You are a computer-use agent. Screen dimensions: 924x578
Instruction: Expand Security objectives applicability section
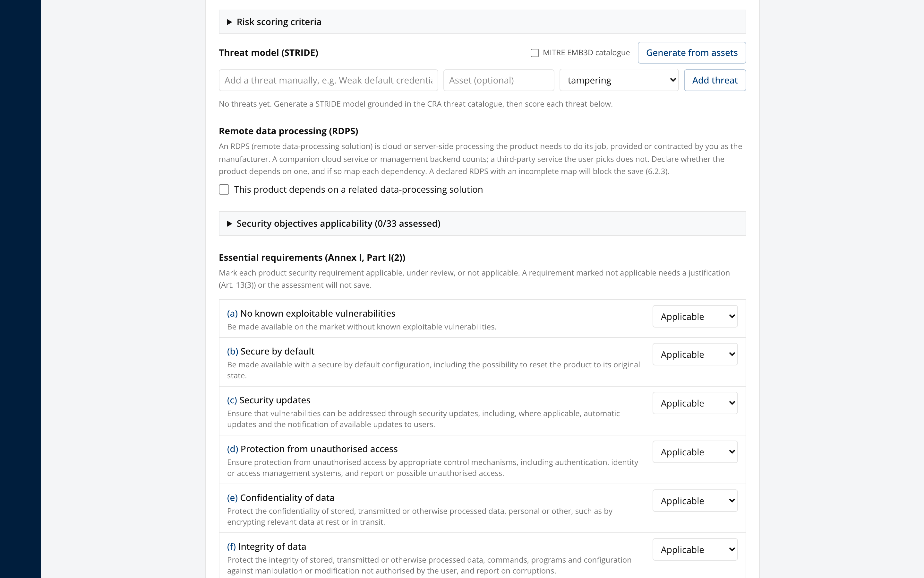point(482,223)
